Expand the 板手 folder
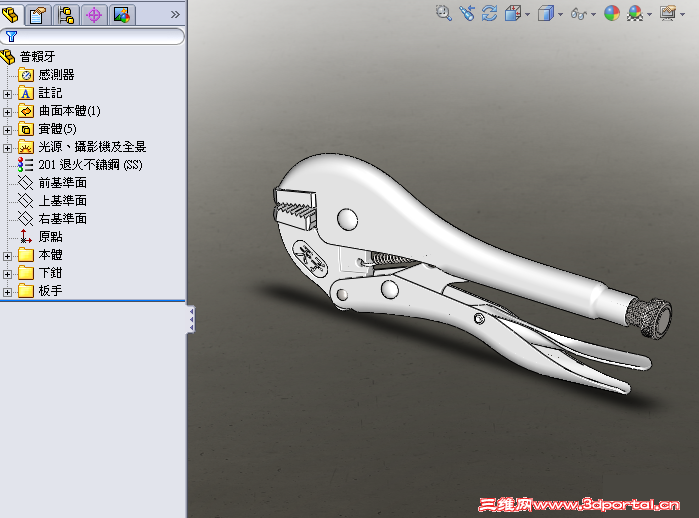The height and width of the screenshot is (518, 699). (x=7, y=292)
